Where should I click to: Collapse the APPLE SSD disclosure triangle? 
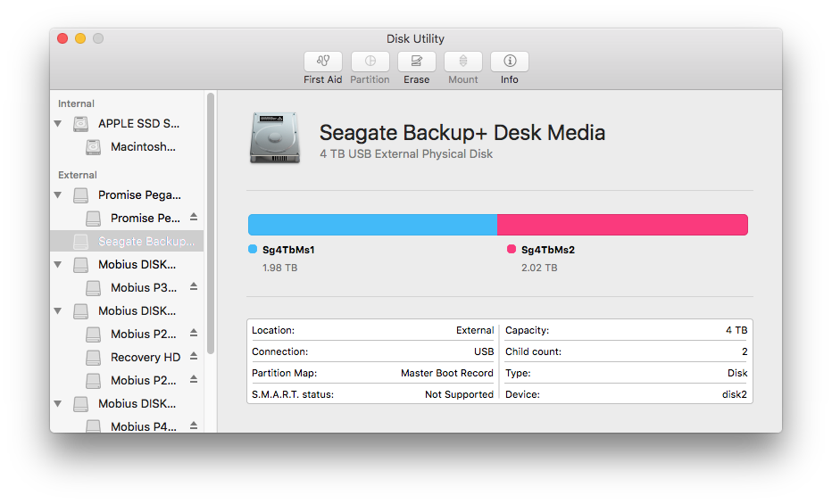[58, 124]
